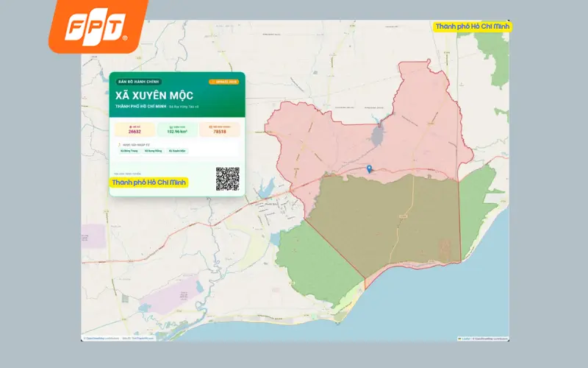Open the QR code on the info card
The image size is (588, 368).
[227, 179]
